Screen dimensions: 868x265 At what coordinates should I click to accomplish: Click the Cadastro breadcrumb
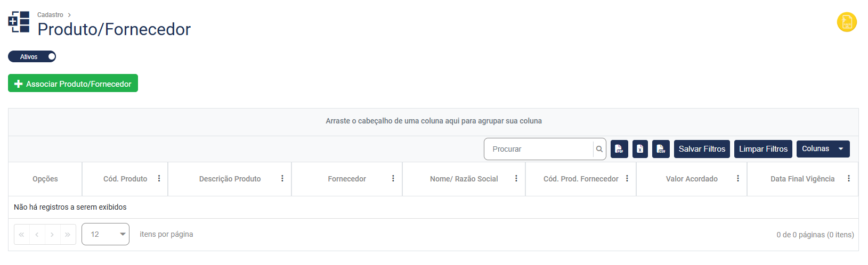[x=50, y=15]
